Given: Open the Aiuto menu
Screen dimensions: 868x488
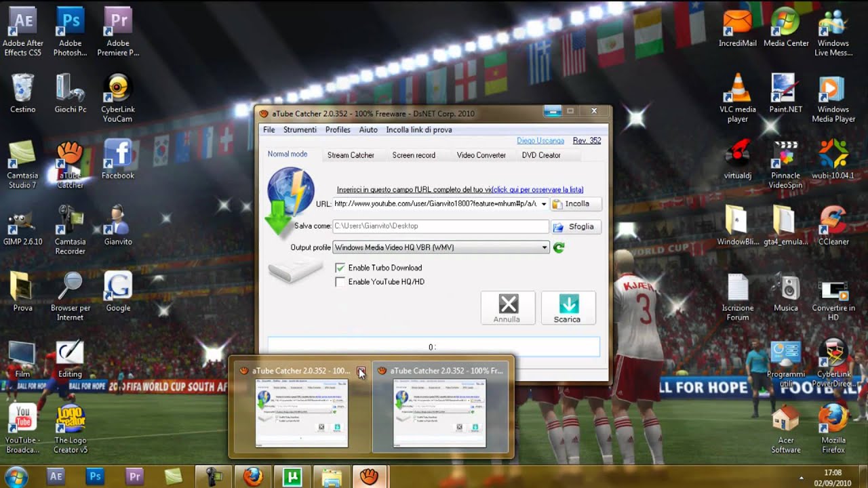Looking at the screenshot, I should 368,129.
